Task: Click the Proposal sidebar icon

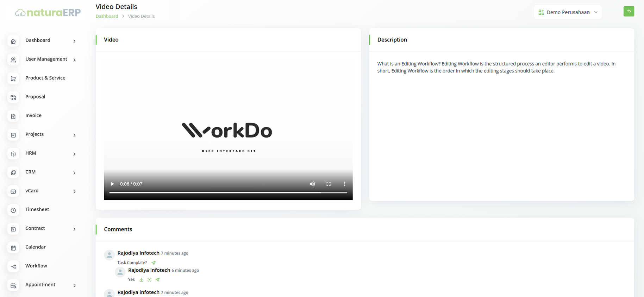Action: click(x=13, y=97)
